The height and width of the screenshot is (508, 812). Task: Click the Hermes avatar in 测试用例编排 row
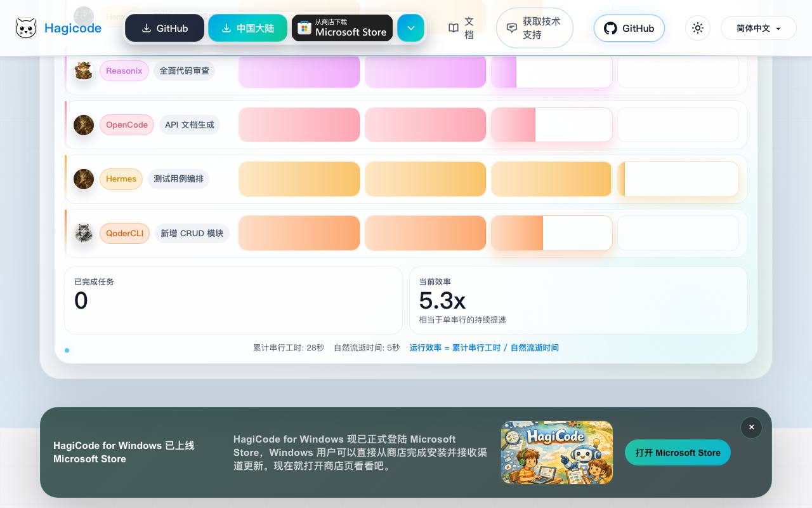coord(84,179)
